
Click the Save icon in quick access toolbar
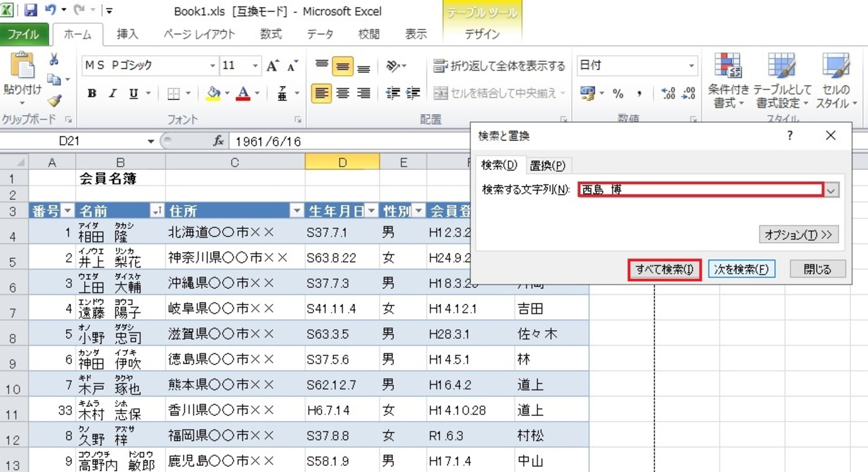(30, 10)
